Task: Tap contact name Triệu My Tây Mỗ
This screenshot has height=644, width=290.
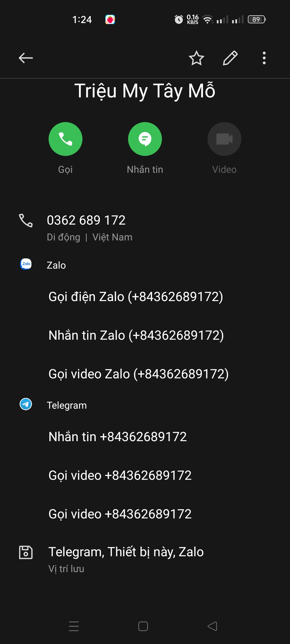Action: (145, 91)
